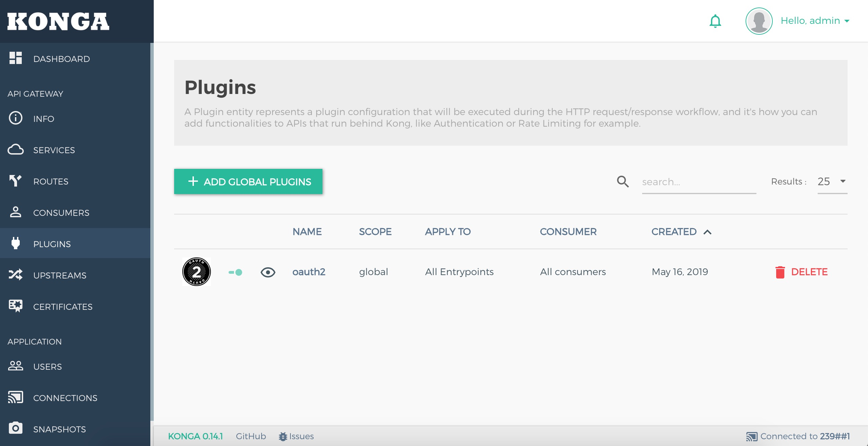Image resolution: width=868 pixels, height=446 pixels.
Task: Click the search magnifier icon
Action: (622, 181)
